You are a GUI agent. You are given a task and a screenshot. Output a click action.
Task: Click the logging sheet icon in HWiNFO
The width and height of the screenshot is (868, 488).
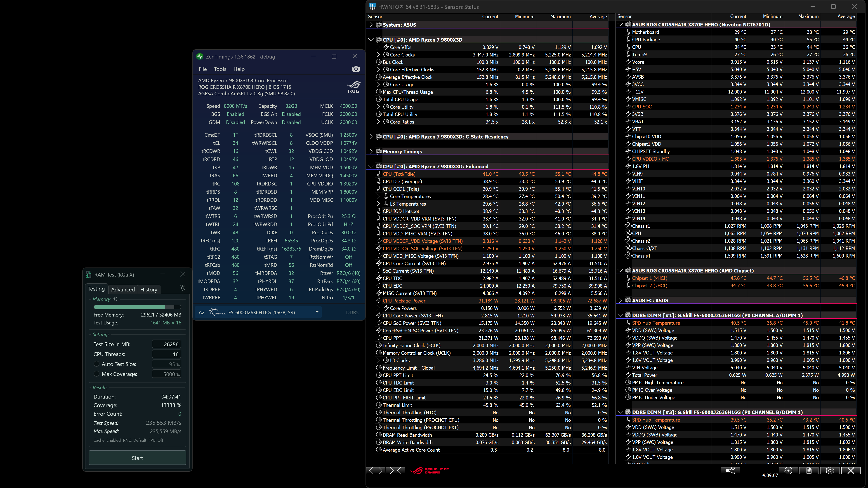[x=809, y=470]
